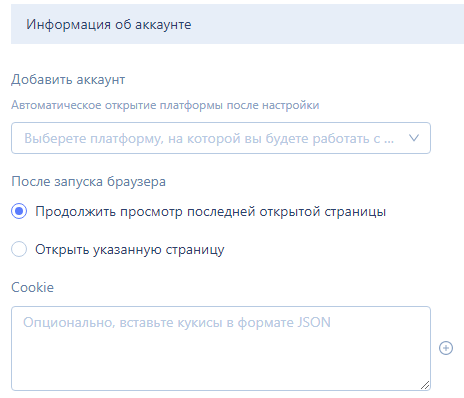Viewport: 464px width, 398px height.
Task: Click the chevron arrow of platform dropdown
Action: (x=414, y=138)
